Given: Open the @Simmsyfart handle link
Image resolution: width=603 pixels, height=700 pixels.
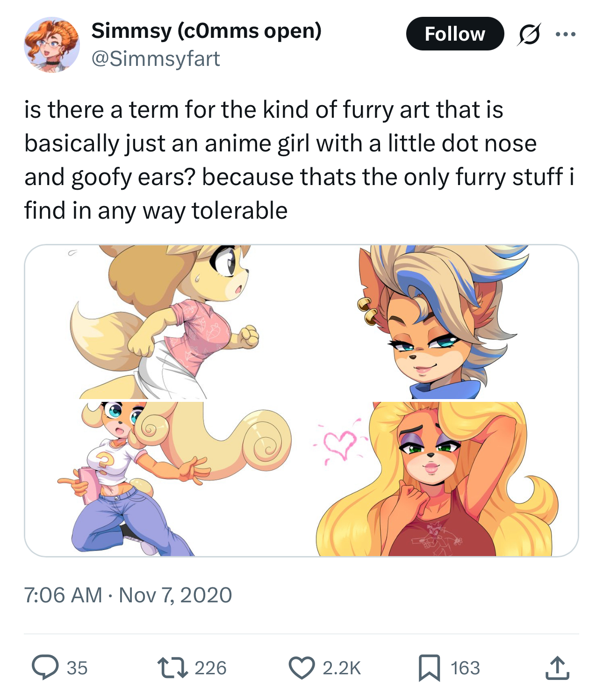Looking at the screenshot, I should click(156, 59).
